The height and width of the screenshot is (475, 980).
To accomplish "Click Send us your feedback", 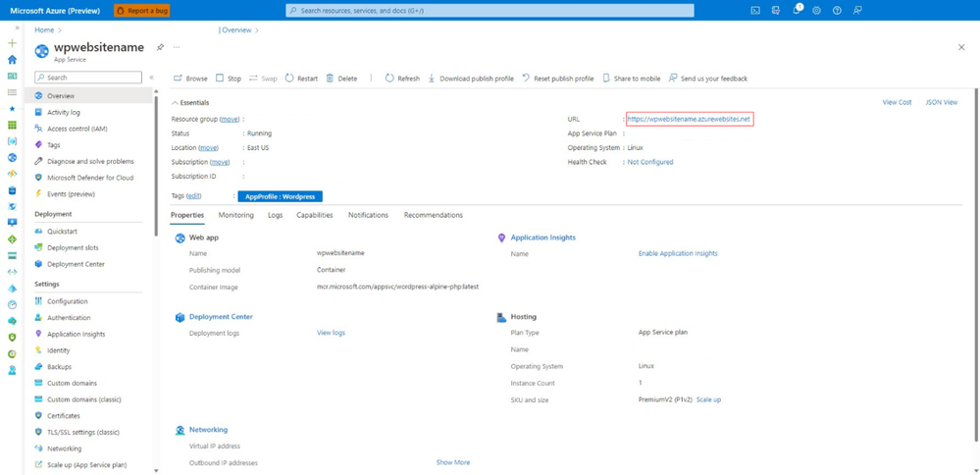I will 707,79.
